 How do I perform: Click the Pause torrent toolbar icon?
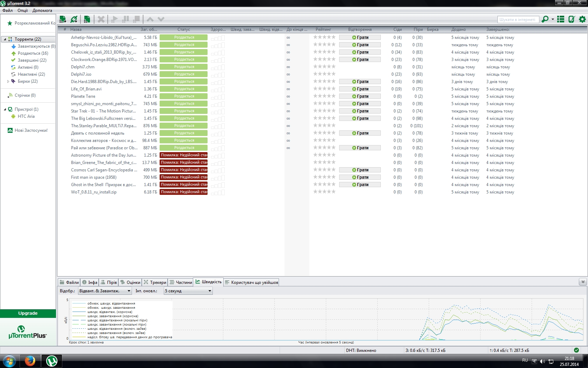[x=126, y=19]
